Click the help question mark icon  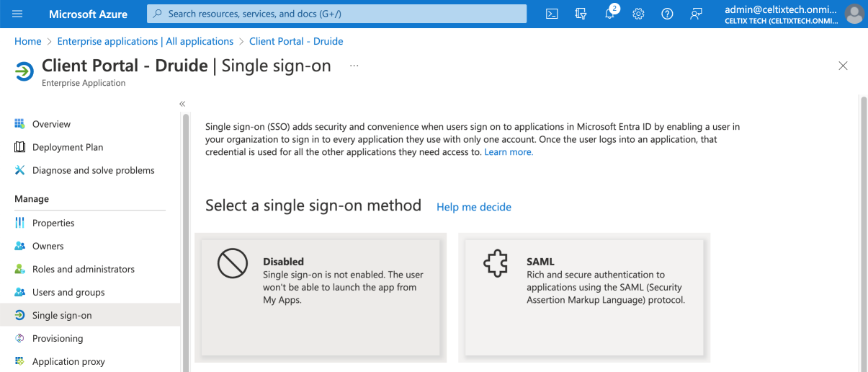[x=667, y=14]
